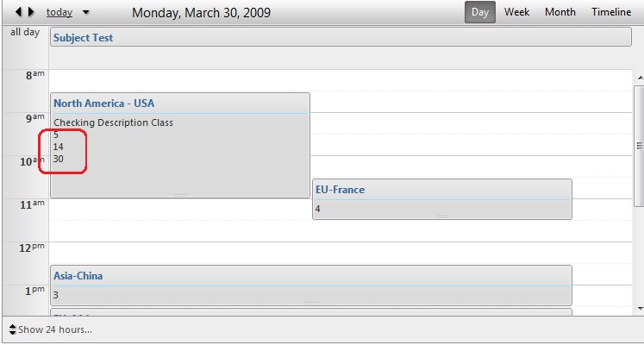
Task: Open the date picker dropdown beside today
Action: [85, 13]
